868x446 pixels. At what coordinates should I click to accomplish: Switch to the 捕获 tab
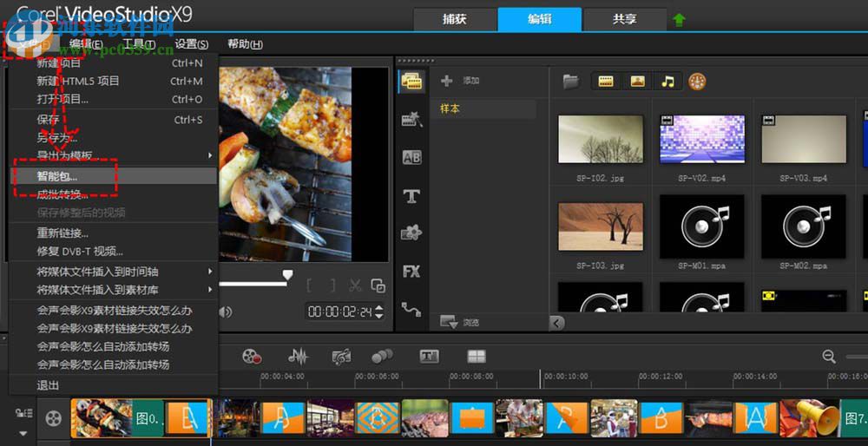[455, 19]
